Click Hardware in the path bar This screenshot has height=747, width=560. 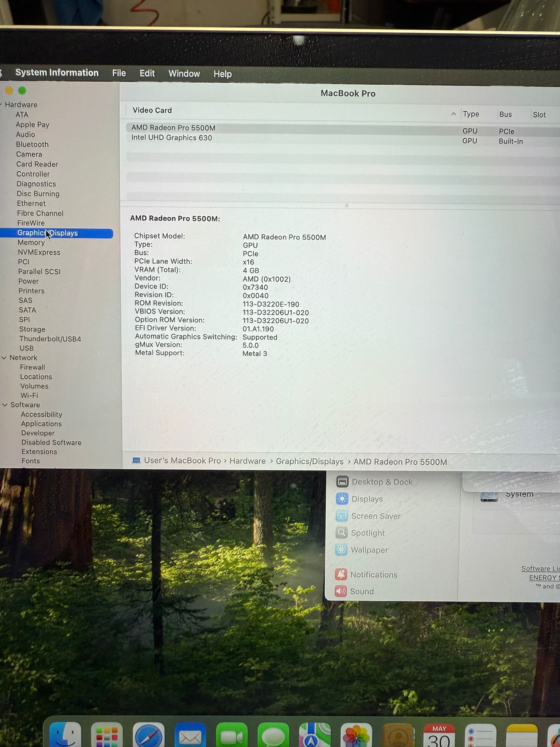[x=248, y=461]
